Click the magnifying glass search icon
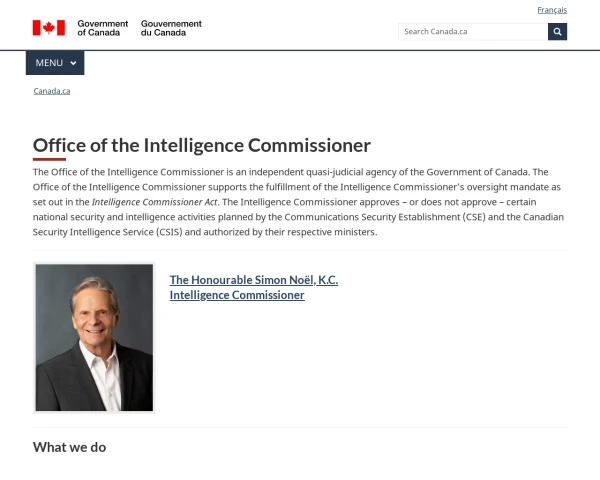The image size is (600, 480). 557,31
